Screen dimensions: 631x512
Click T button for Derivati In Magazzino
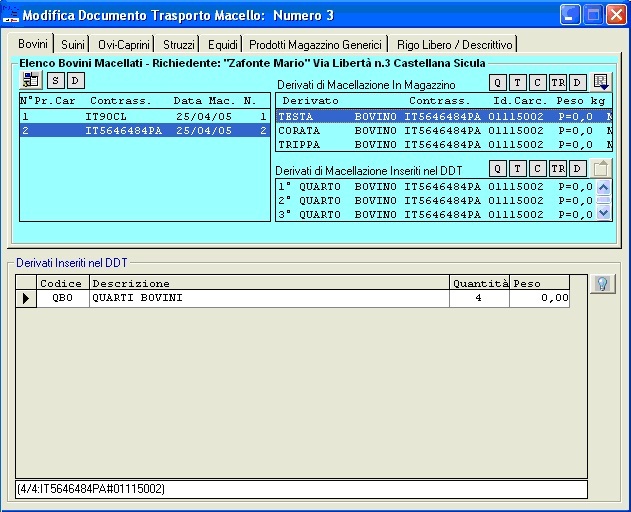[518, 83]
